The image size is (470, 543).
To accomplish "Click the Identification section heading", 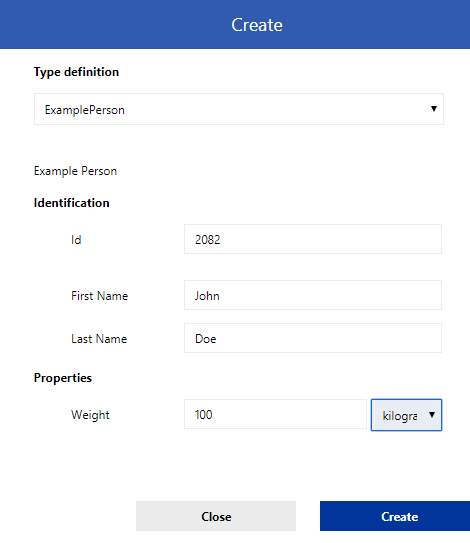I will [71, 203].
